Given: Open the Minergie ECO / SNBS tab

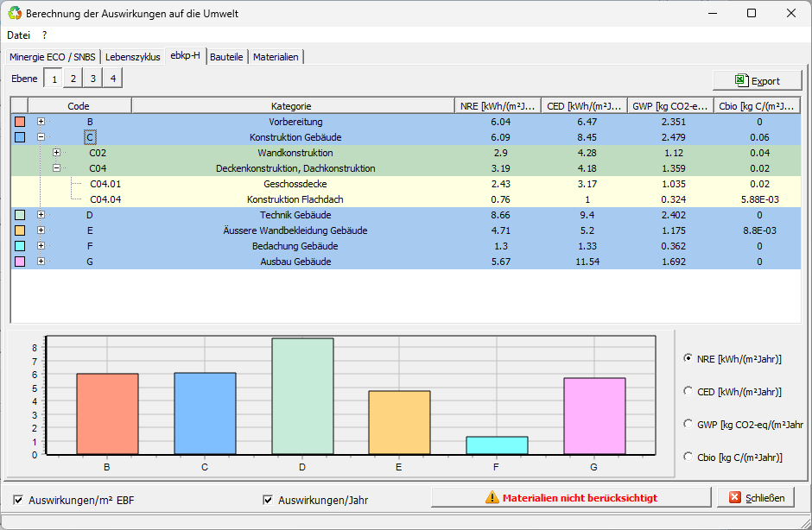Looking at the screenshot, I should coord(53,57).
